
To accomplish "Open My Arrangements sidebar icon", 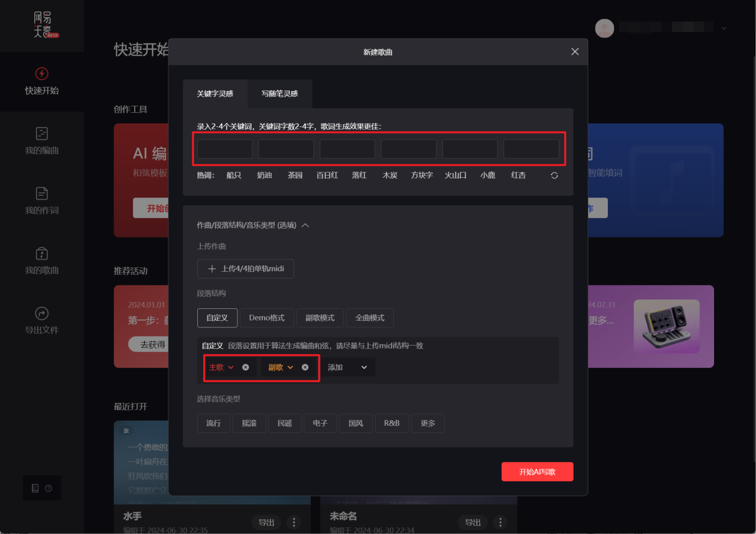I will 41,133.
